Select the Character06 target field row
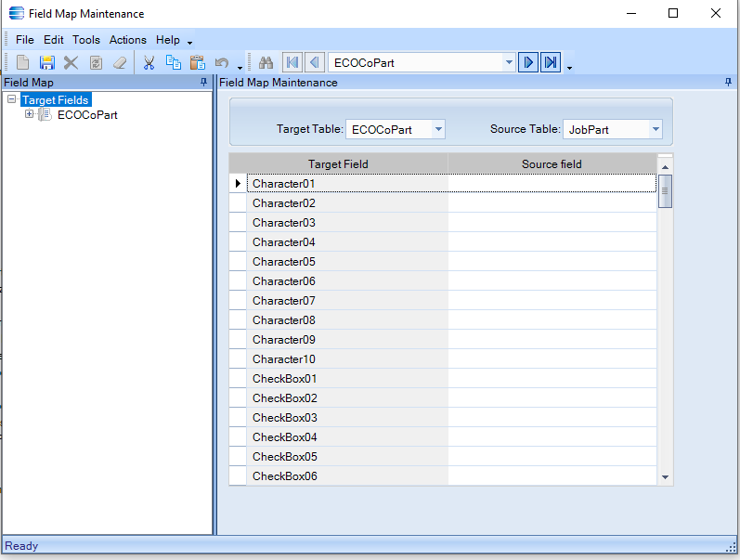Screen dimensions: 740x560 pos(347,281)
